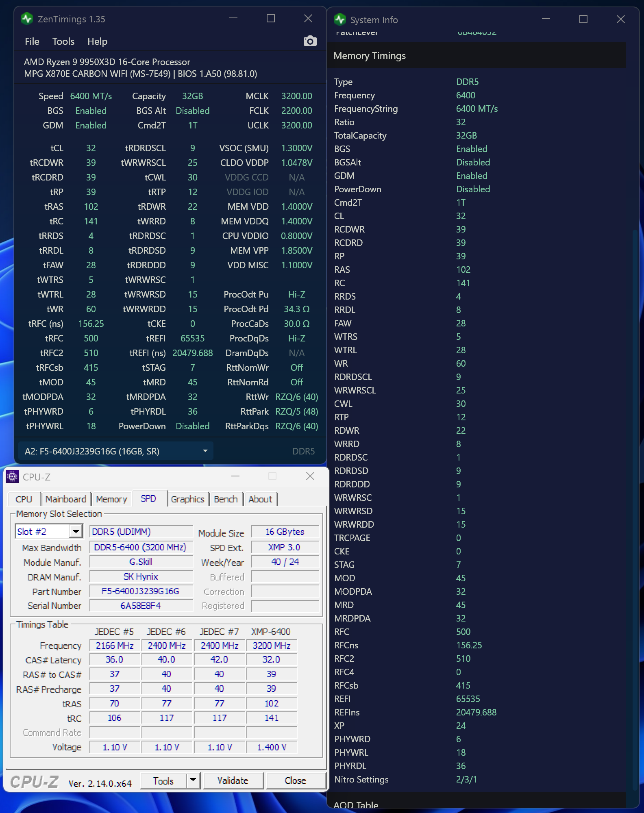
Task: Open the Tools dropdown arrow in CPU-Z
Action: coord(193,780)
